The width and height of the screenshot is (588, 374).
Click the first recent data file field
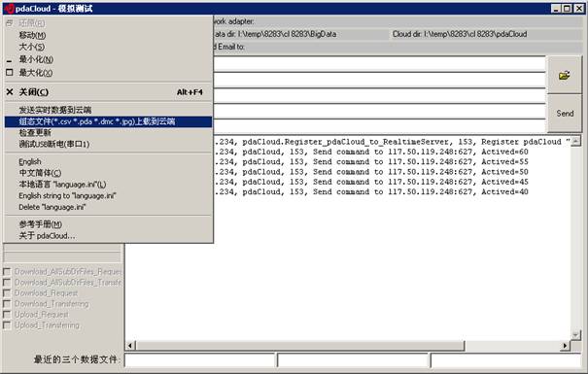pyautogui.click(x=200, y=360)
